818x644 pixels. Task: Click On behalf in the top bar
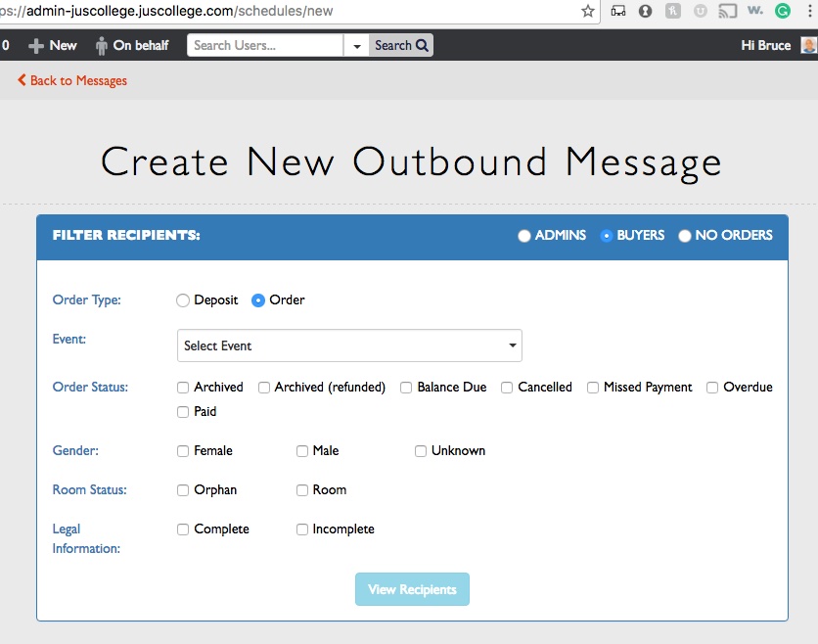131,45
